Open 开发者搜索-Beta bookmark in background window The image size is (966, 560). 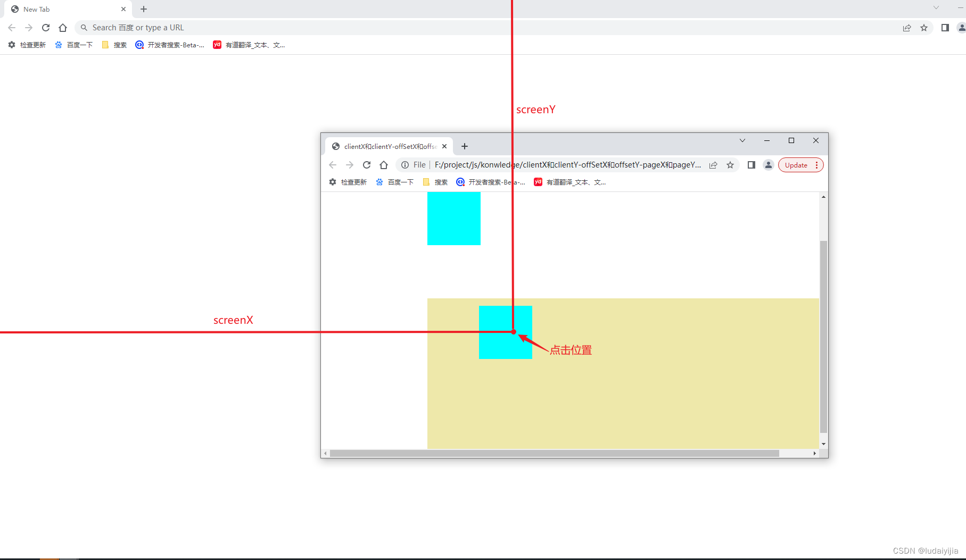[x=170, y=45]
